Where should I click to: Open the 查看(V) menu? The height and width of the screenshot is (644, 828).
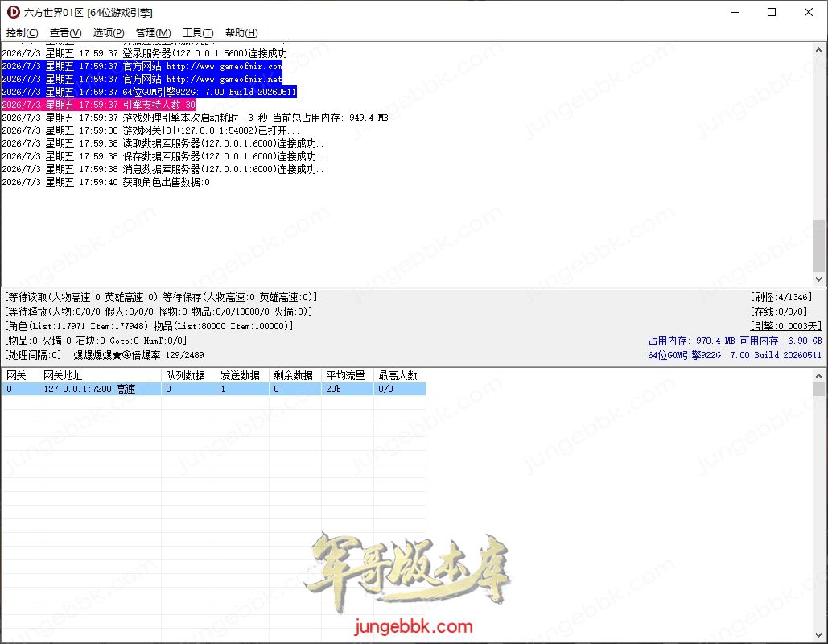coord(65,33)
